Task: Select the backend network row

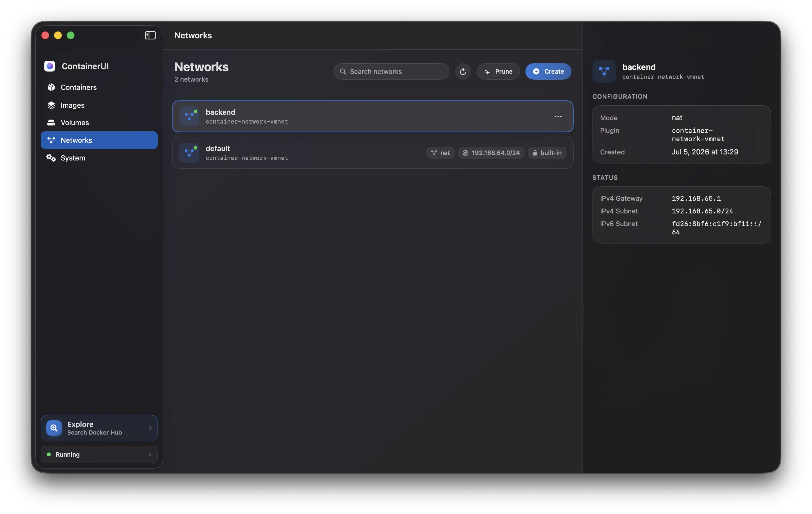Action: [373, 116]
